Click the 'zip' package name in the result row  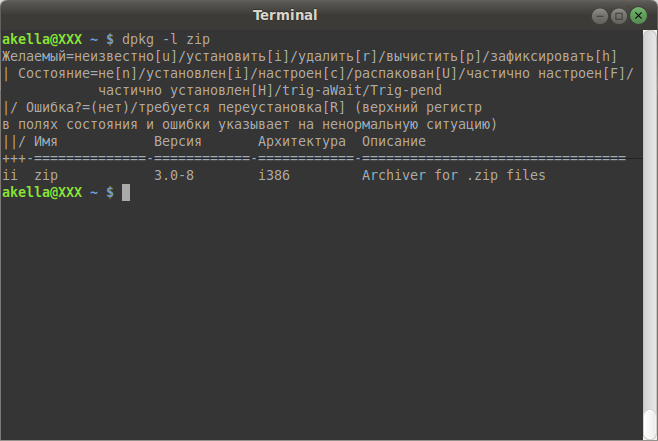(46, 176)
